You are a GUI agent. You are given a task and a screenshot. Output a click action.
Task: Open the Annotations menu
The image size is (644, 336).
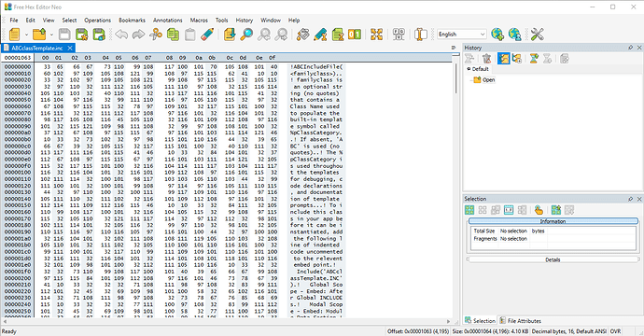[168, 21]
